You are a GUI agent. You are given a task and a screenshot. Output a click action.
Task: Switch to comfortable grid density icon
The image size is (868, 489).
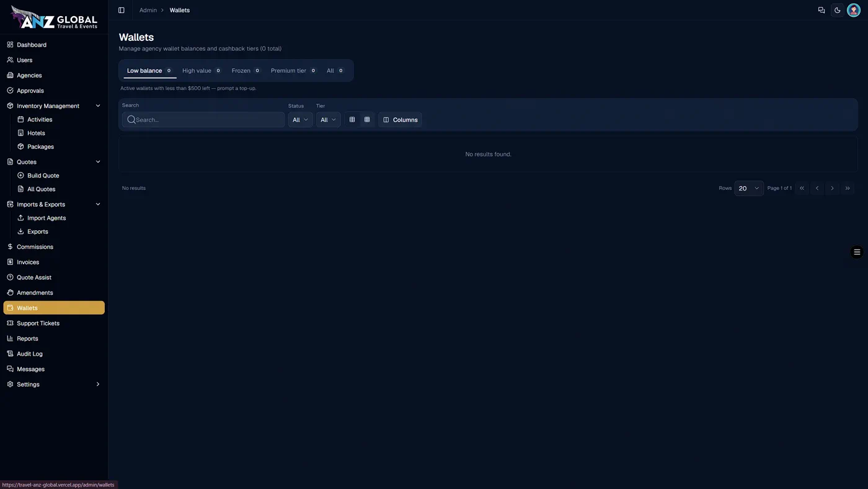coord(352,120)
